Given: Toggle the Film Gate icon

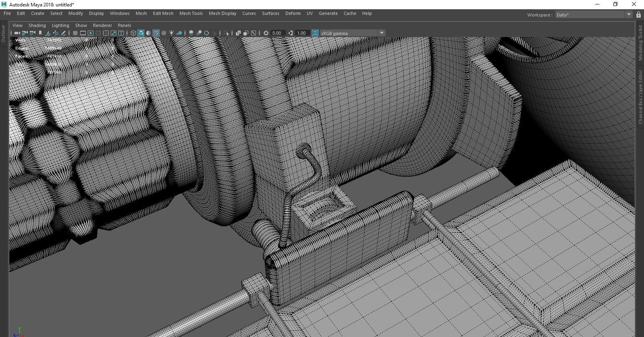Looking at the screenshot, I should [83, 33].
